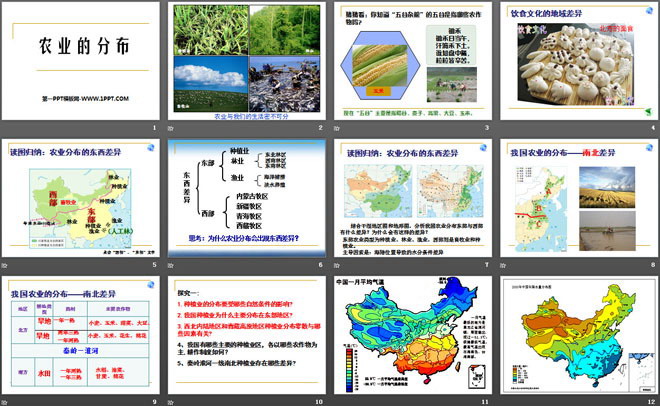The width and height of the screenshot is (660, 406).
Task: Select slide 1 titled 农业的分布
Action: 80,61
